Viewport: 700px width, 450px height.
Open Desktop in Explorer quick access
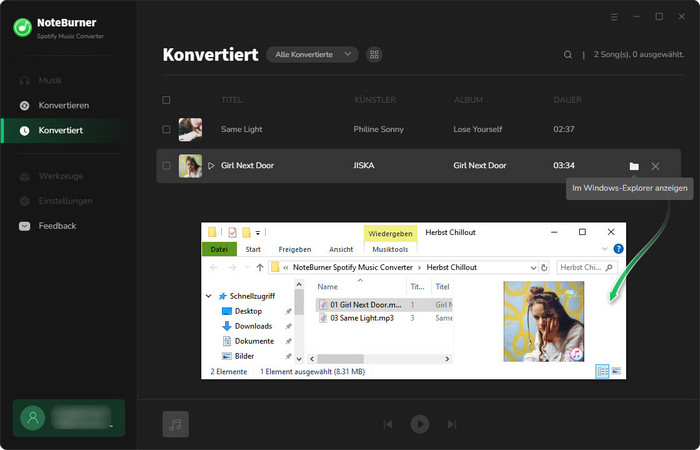pyautogui.click(x=248, y=311)
